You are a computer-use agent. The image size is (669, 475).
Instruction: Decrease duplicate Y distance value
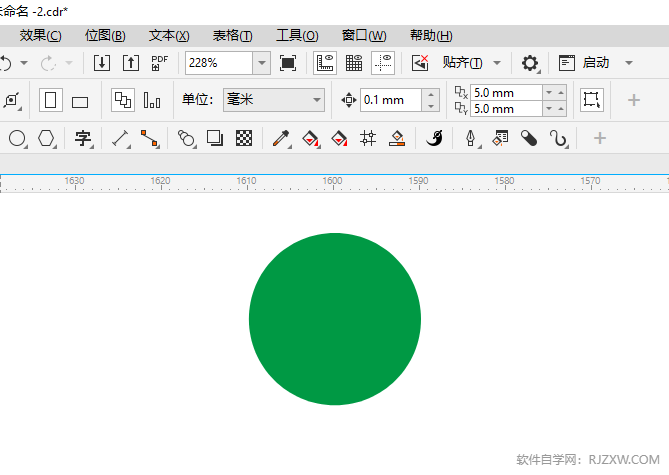[x=549, y=109]
